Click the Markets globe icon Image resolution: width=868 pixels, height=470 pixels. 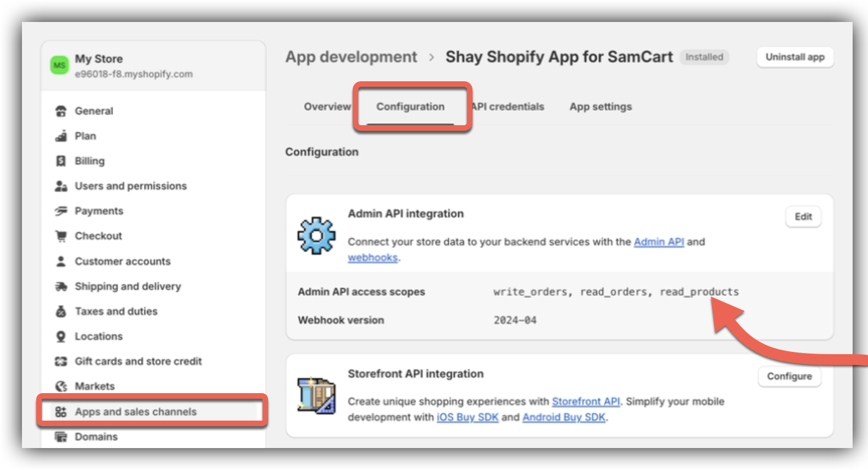pos(61,387)
